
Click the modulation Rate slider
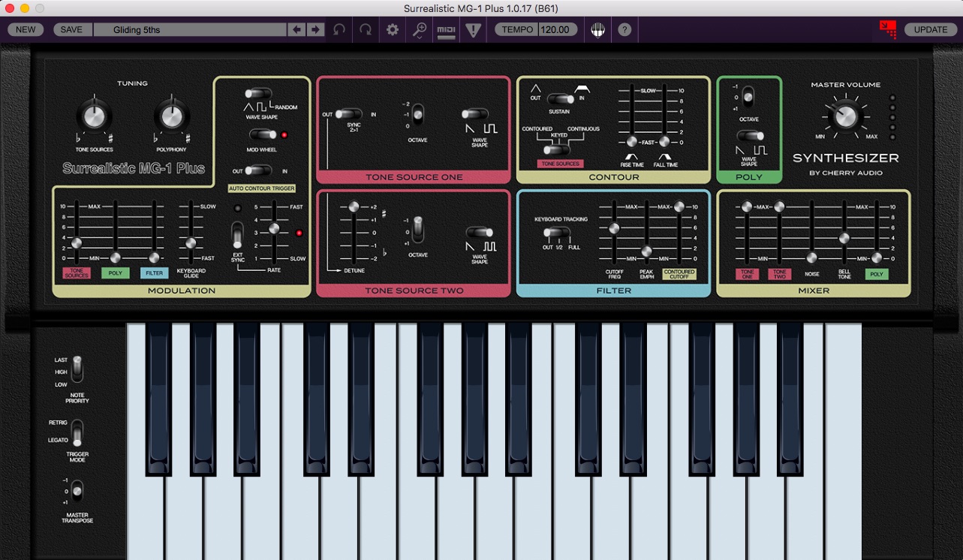tap(274, 228)
